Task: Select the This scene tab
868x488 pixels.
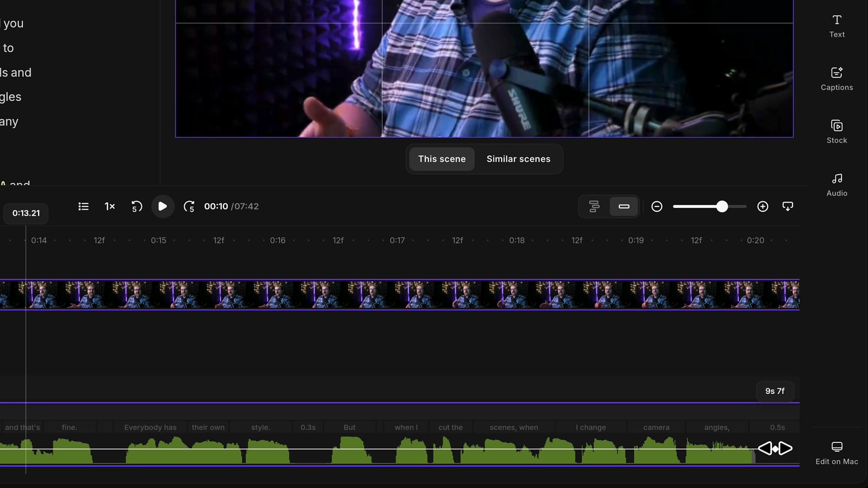Action: point(442,159)
